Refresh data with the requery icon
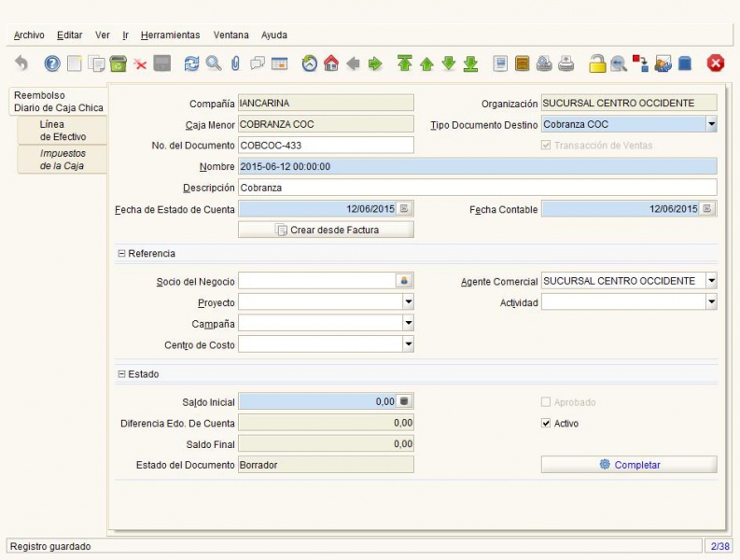740x560 pixels. click(191, 63)
